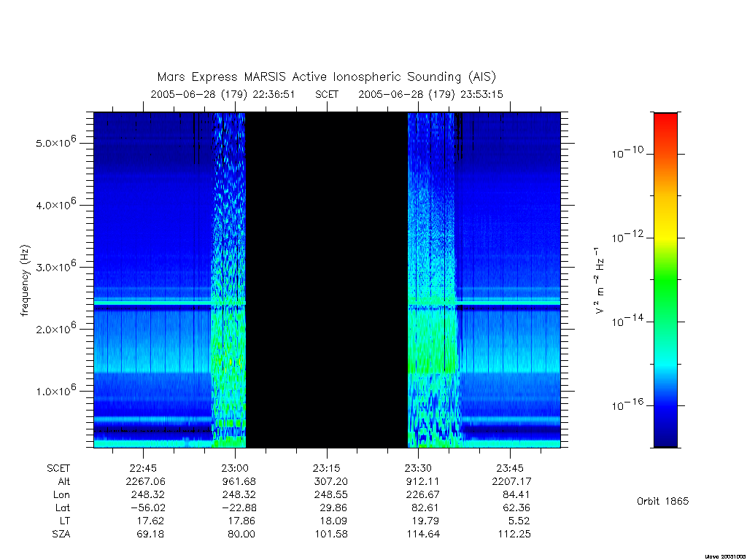Viewport: 747px width, 560px height.
Task: Click the black data gap in the spectrogram
Action: [x=326, y=280]
